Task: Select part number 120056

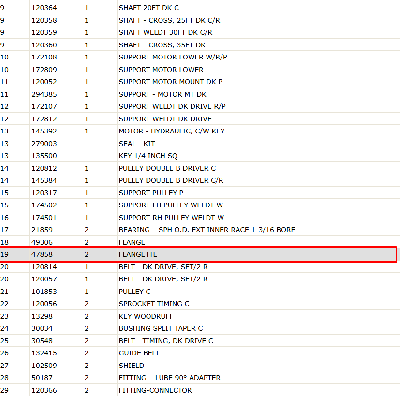Action: click(x=44, y=304)
